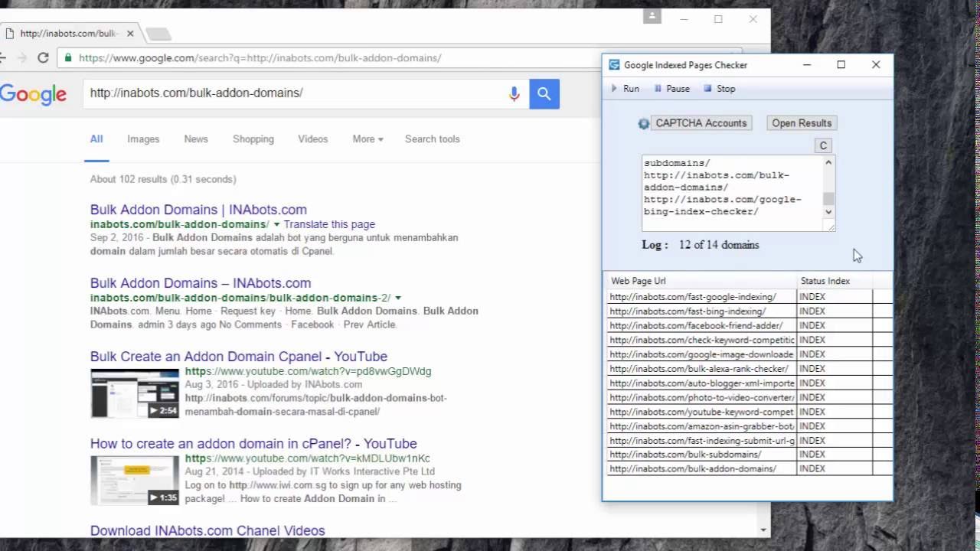The height and width of the screenshot is (551, 980).
Task: Open How to create an addon domain result
Action: tap(253, 444)
